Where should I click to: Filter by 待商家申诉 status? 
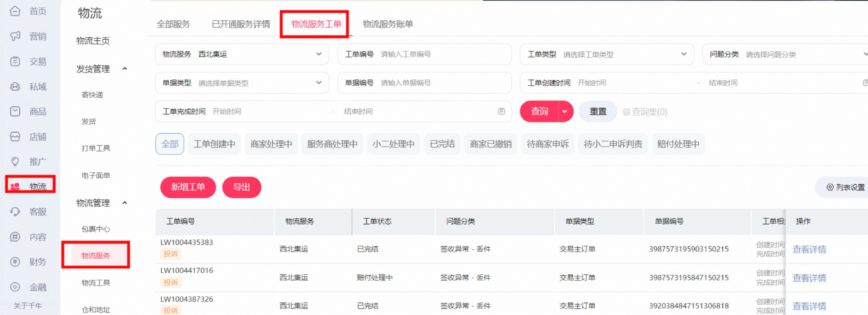point(548,144)
